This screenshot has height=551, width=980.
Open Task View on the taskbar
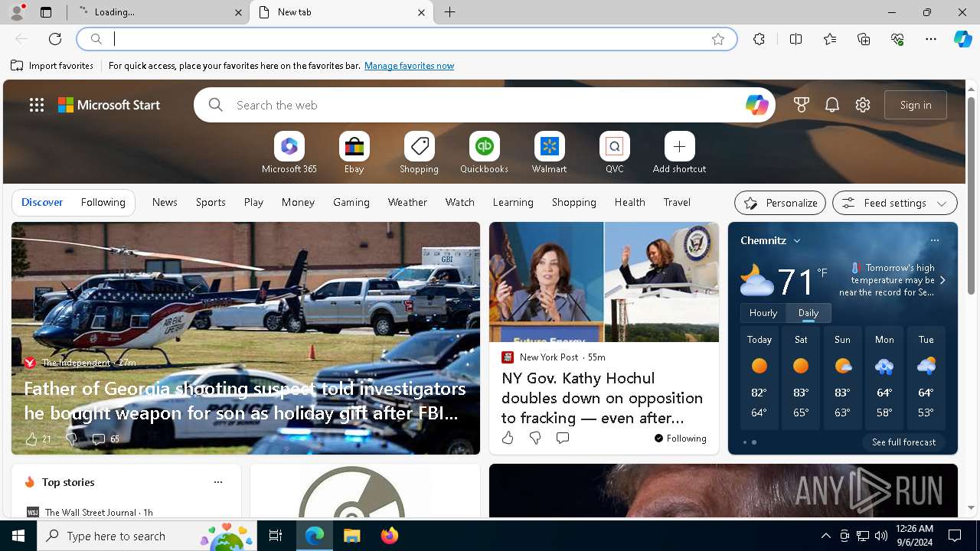pyautogui.click(x=276, y=536)
